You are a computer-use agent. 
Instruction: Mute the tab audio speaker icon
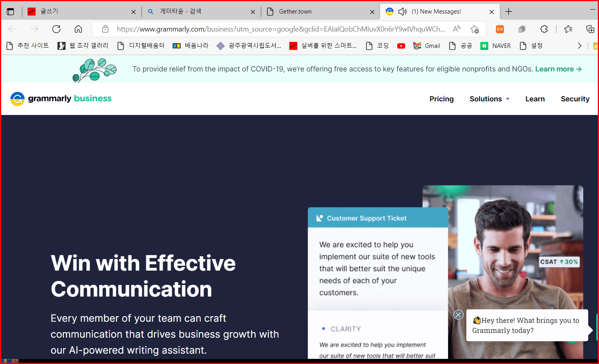[x=402, y=12]
